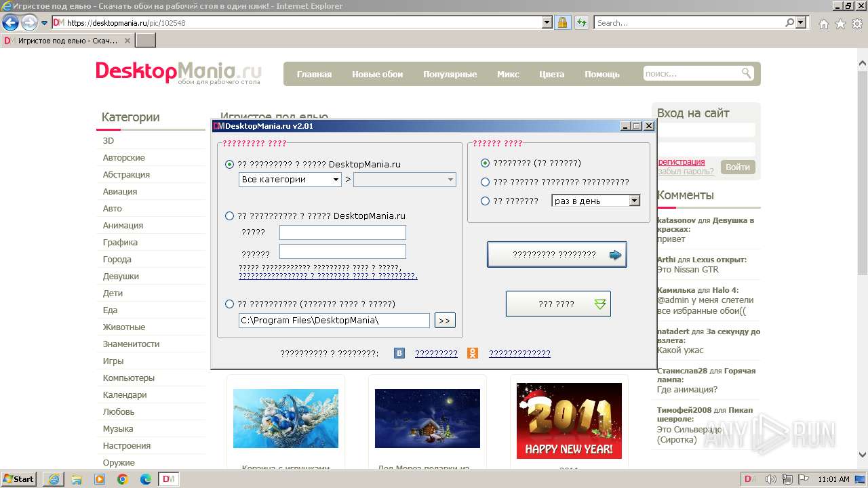Select the radio option with the local folder source
The image size is (868, 488).
pos(229,304)
